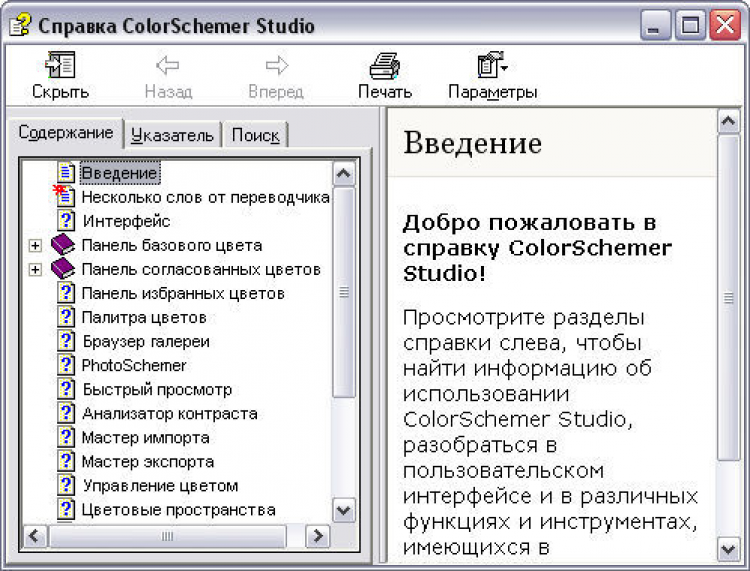The image size is (750, 571).
Task: Open topic Несколько слов от переводчика
Action: tap(206, 197)
